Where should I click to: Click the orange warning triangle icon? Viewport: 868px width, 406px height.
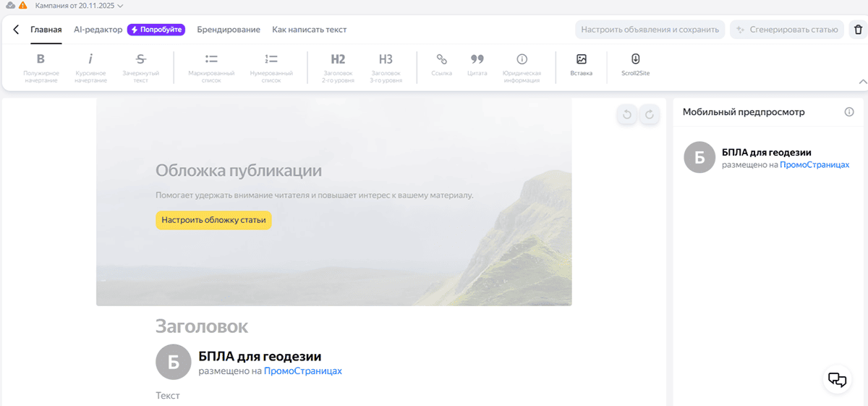(x=23, y=6)
